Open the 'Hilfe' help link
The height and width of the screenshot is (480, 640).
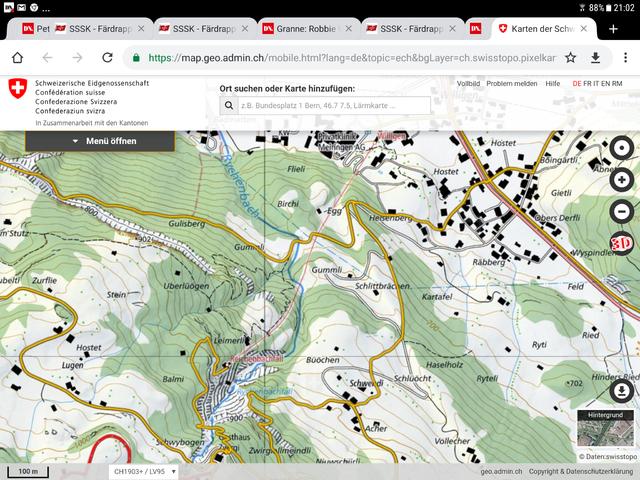click(552, 84)
